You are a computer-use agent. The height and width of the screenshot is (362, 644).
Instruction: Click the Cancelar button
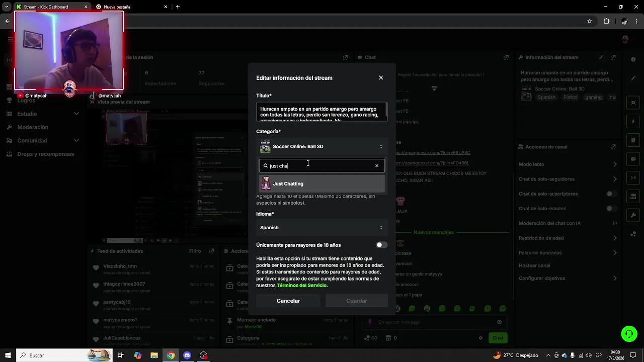tap(288, 301)
